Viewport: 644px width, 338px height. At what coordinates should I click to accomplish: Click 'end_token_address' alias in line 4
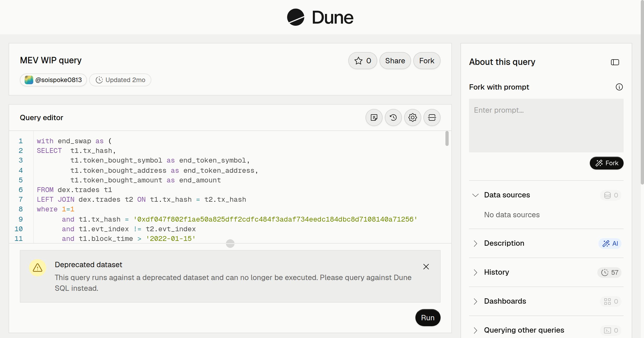[219, 171]
